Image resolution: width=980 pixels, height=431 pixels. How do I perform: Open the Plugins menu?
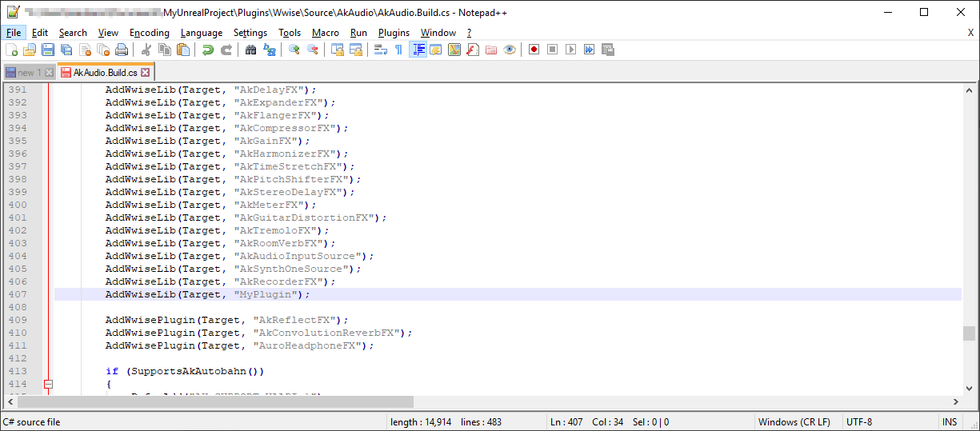click(x=394, y=33)
